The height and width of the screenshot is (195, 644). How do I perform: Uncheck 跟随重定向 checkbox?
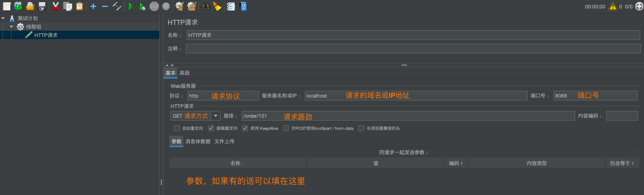(x=211, y=128)
